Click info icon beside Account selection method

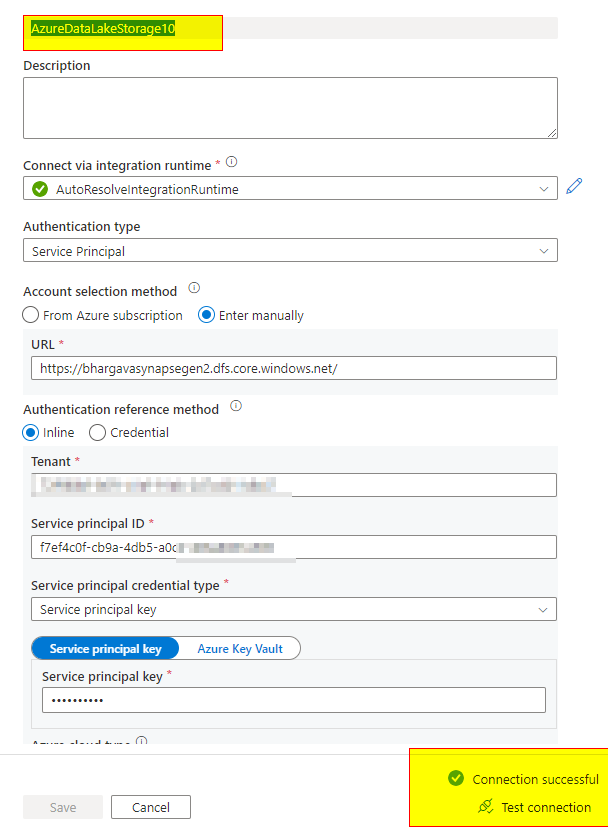tap(194, 289)
